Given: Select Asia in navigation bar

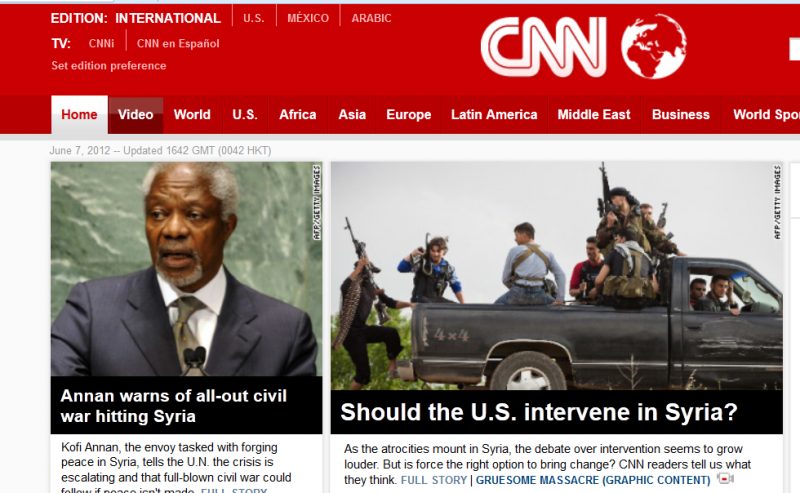Looking at the screenshot, I should pyautogui.click(x=352, y=115).
